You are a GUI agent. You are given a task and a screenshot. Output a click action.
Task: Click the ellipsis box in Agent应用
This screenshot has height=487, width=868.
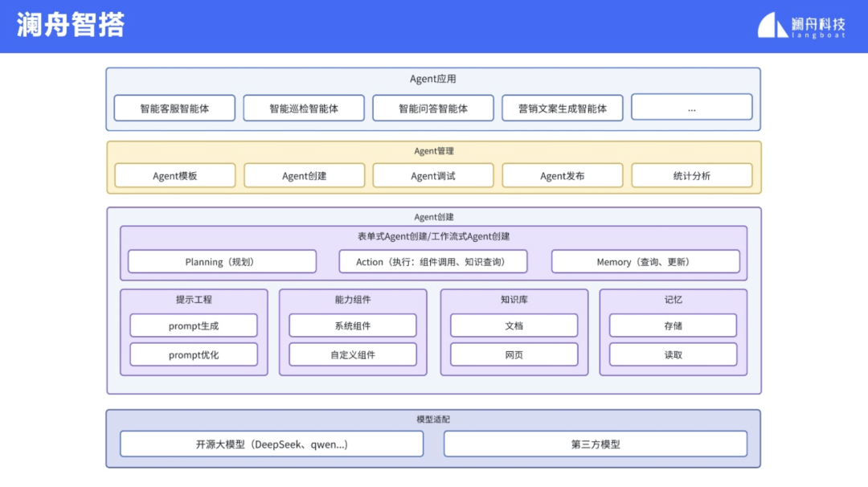pos(691,108)
